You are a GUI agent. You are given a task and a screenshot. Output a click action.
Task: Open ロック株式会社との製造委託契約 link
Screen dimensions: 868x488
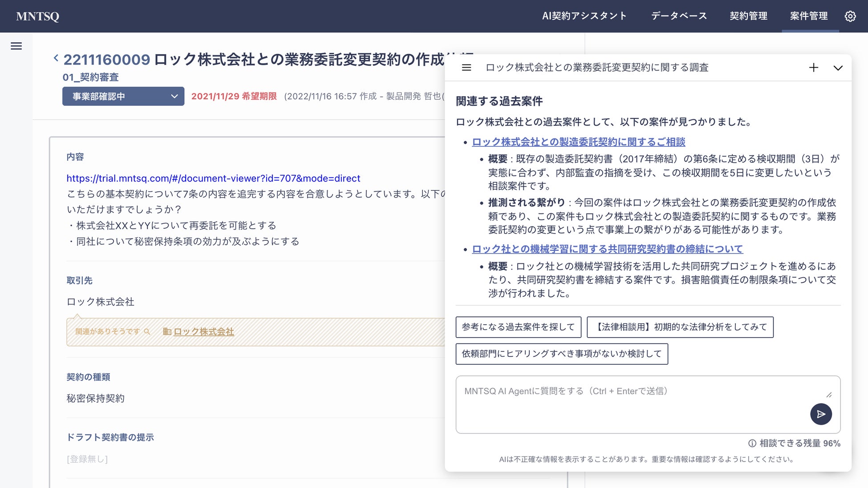click(x=578, y=142)
